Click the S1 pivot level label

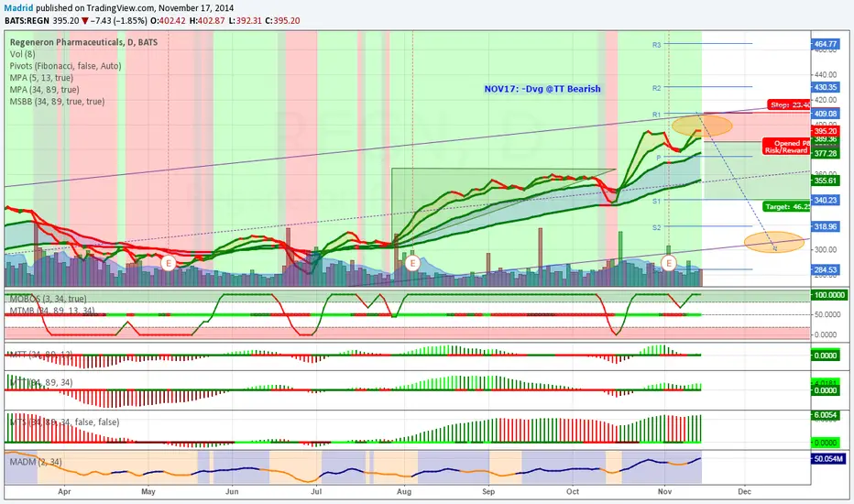point(656,201)
